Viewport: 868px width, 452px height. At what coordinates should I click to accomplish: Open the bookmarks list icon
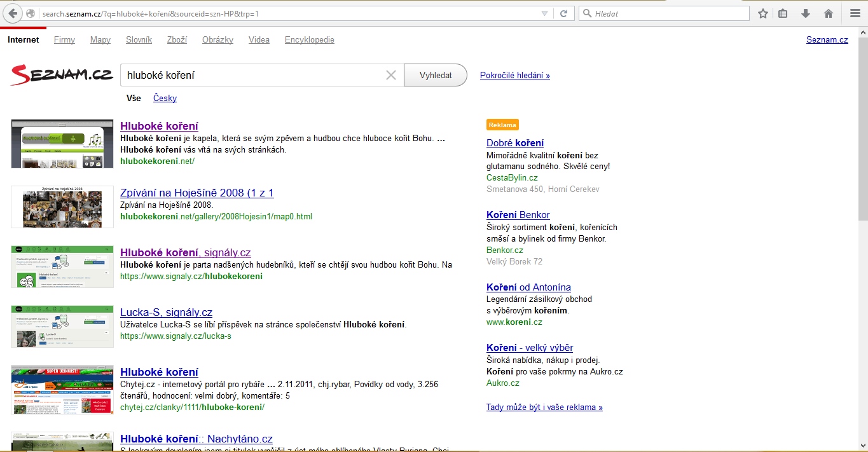coord(783,13)
